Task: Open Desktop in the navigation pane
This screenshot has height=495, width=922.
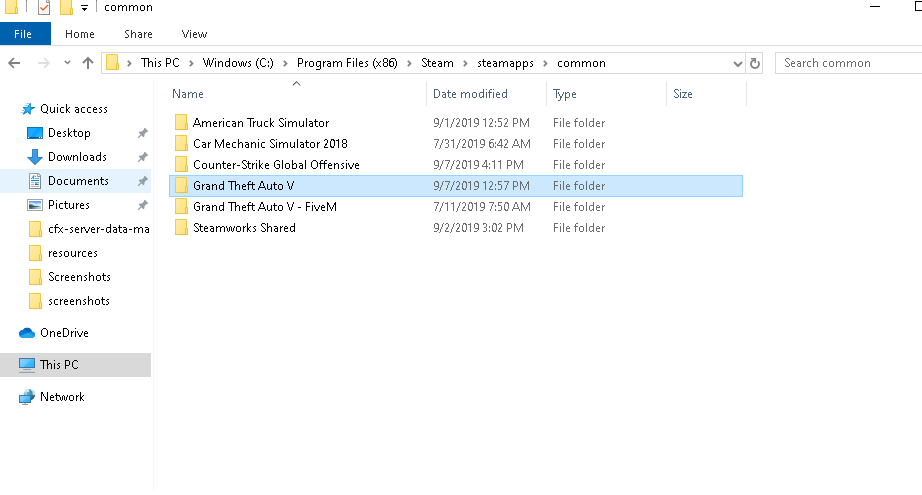Action: coord(69,133)
